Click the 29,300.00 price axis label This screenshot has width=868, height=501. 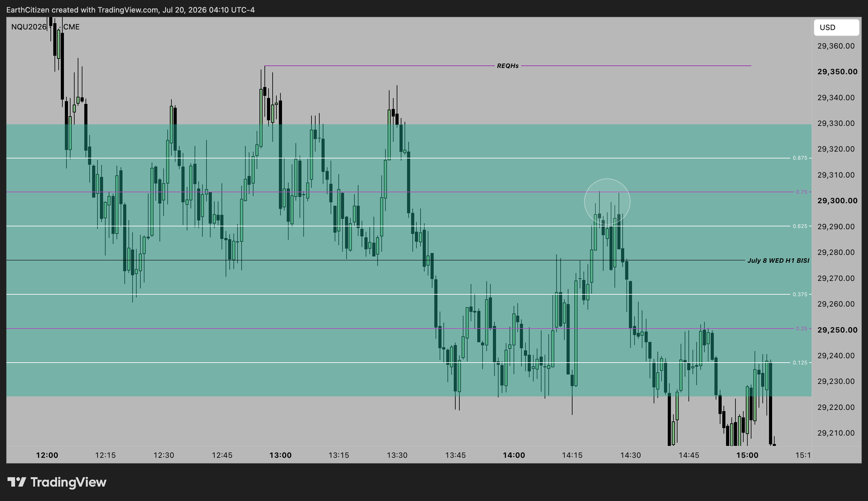[x=837, y=201]
